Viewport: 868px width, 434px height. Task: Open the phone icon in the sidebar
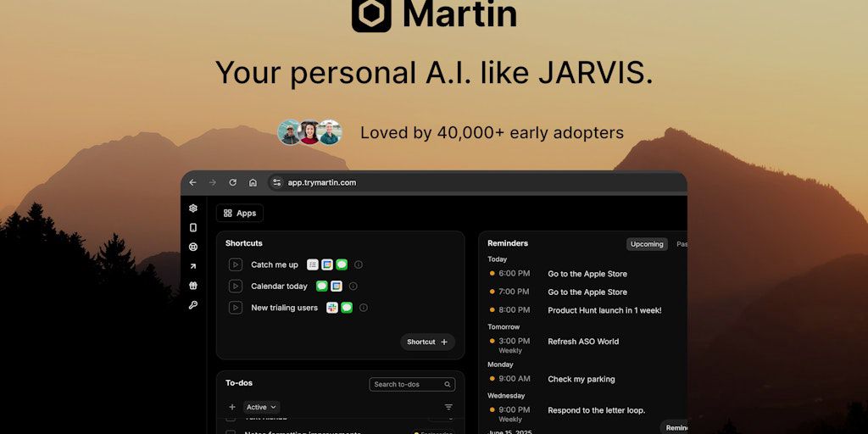[x=192, y=227]
